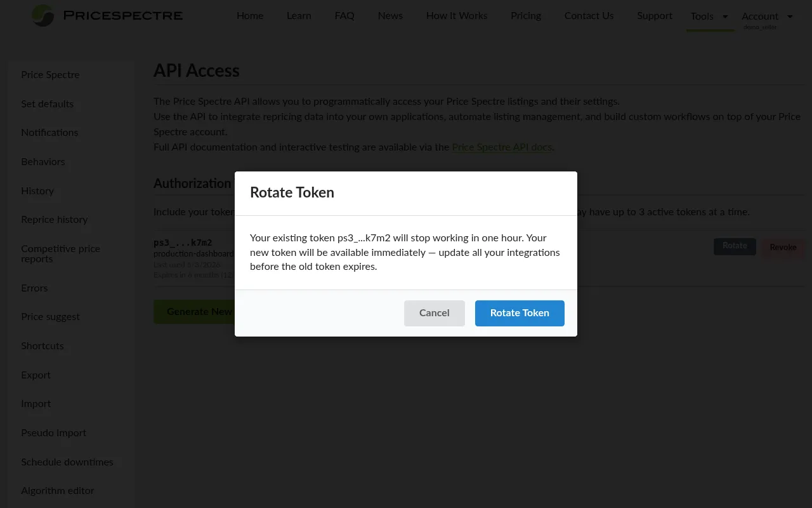Open Price Spectre API docs link
Viewport: 812px width, 508px height.
pyautogui.click(x=502, y=147)
